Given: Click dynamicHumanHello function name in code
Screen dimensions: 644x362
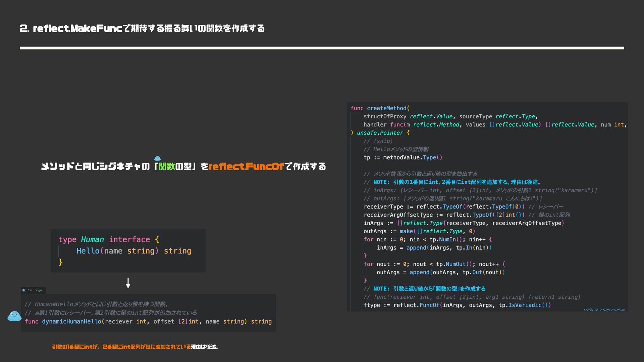Looking at the screenshot, I should coord(71,321).
